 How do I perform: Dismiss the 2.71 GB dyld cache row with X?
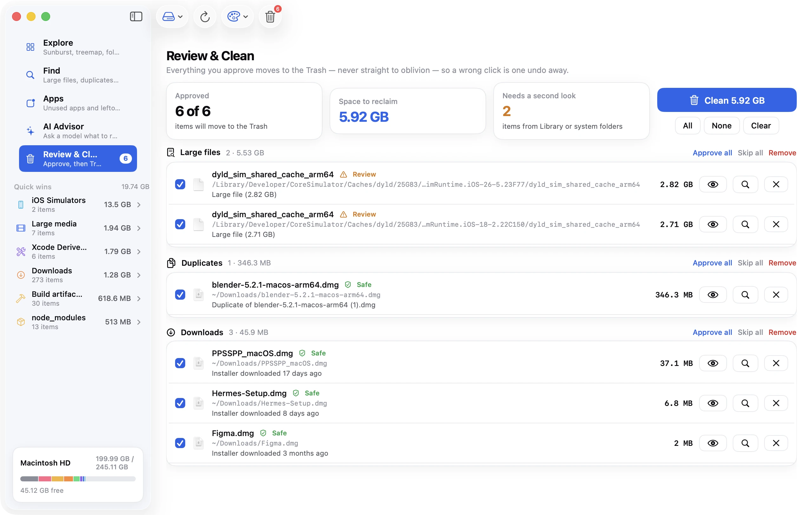(x=776, y=225)
